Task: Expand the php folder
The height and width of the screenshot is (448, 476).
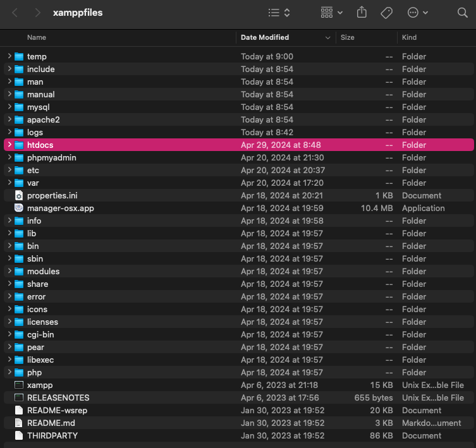Action: [x=9, y=372]
